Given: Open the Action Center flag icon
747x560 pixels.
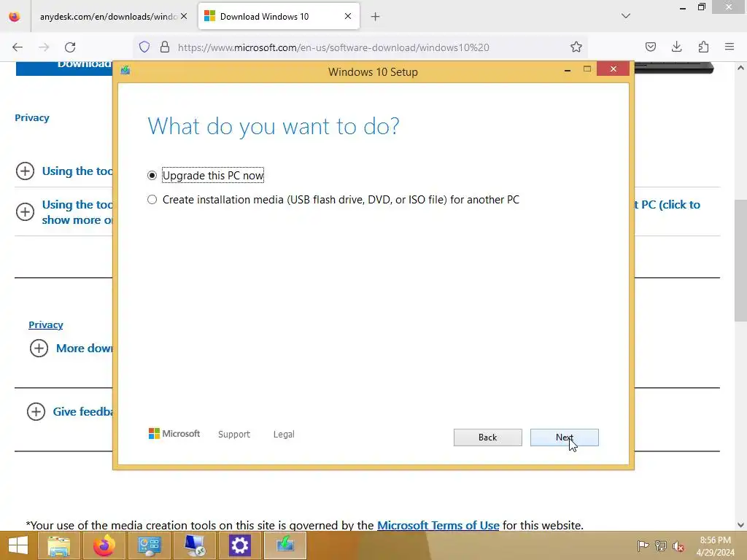Looking at the screenshot, I should 643,545.
